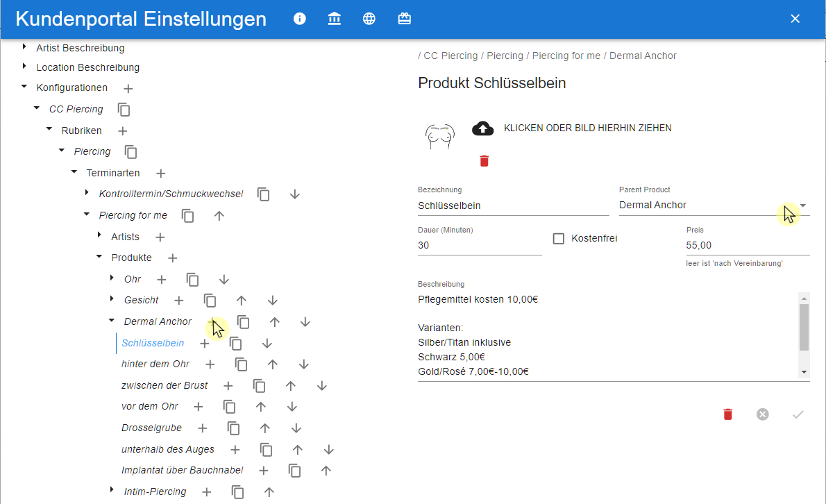Open the globe language icon in header
Viewport: 826px width, 504px height.
tap(369, 19)
